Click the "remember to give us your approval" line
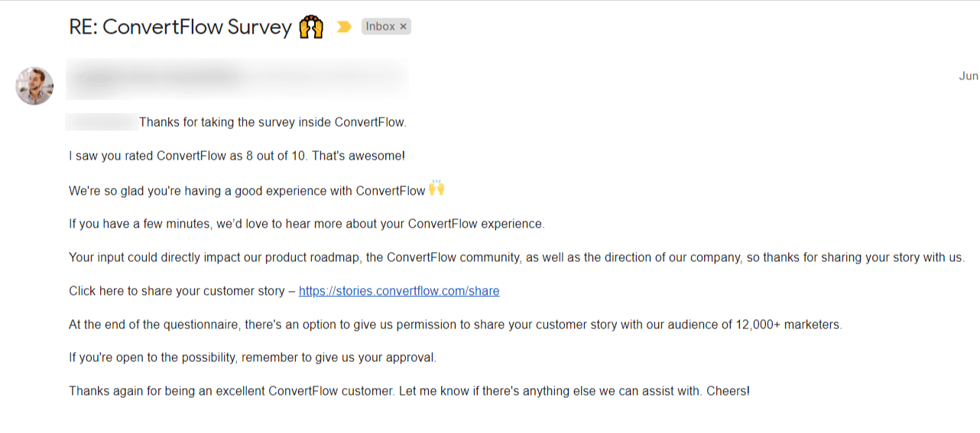This screenshot has height=433, width=980. coord(252,357)
